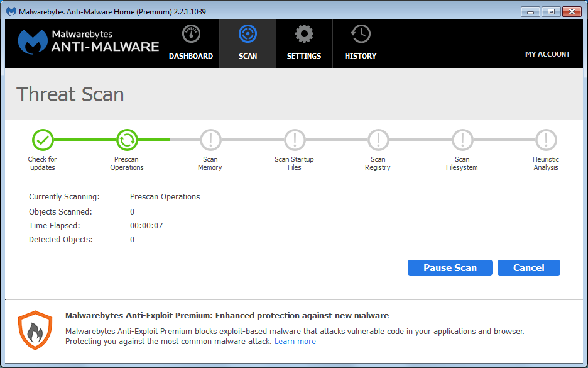Viewport: 588px width, 368px height.
Task: Switch to the SCAN tab label
Action: [x=248, y=56]
